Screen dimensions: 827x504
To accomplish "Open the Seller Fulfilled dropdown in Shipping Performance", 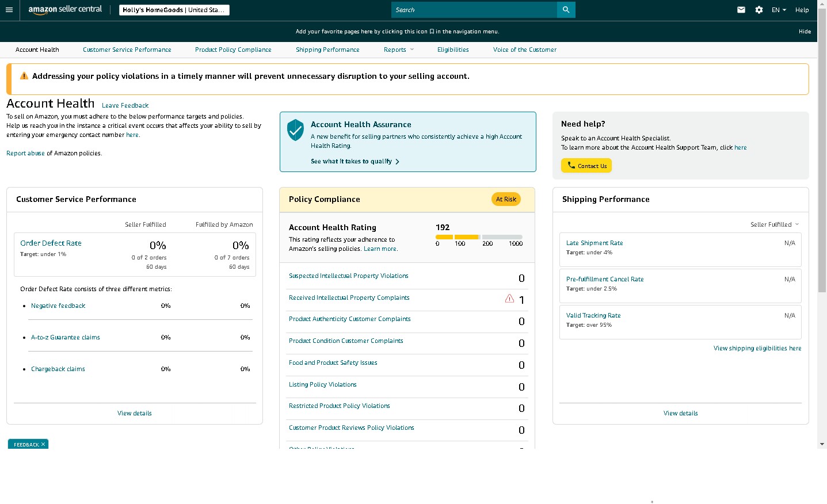I will click(x=775, y=224).
